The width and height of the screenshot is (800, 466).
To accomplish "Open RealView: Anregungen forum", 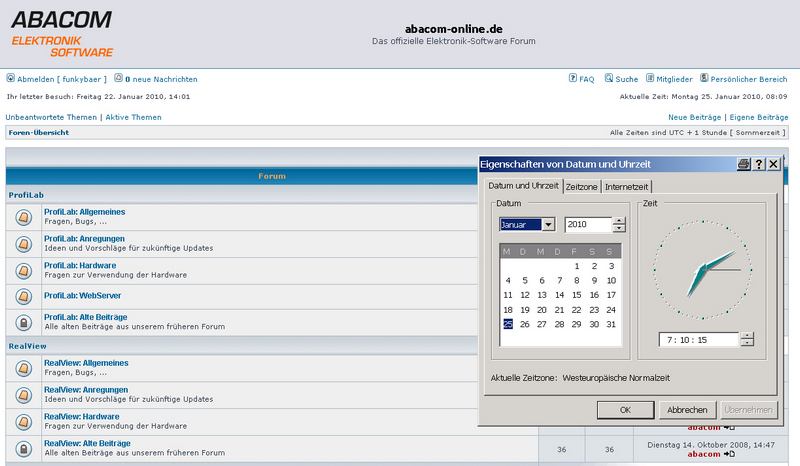I will click(86, 389).
